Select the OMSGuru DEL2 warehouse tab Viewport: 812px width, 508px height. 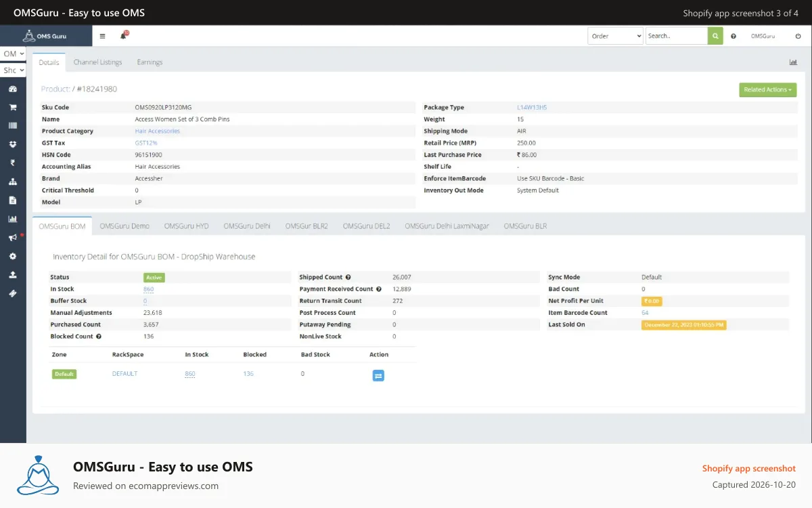[x=367, y=226]
